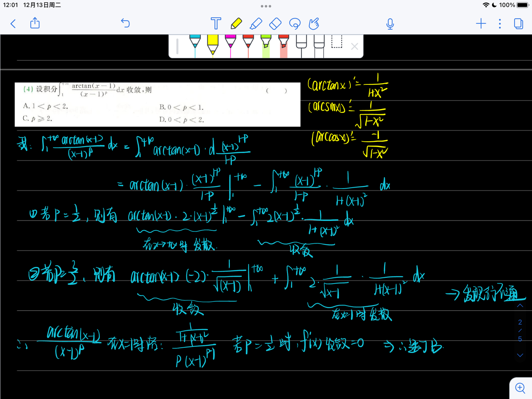Add a new page with the plus icon
Image resolution: width=532 pixels, height=399 pixels.
[480, 24]
